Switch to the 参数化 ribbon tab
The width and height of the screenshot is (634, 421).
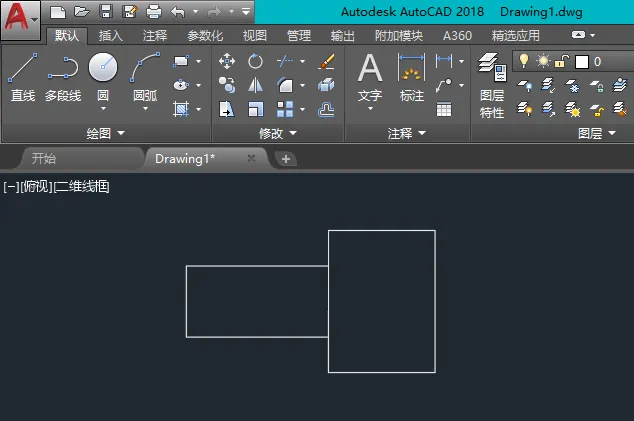pyautogui.click(x=205, y=36)
